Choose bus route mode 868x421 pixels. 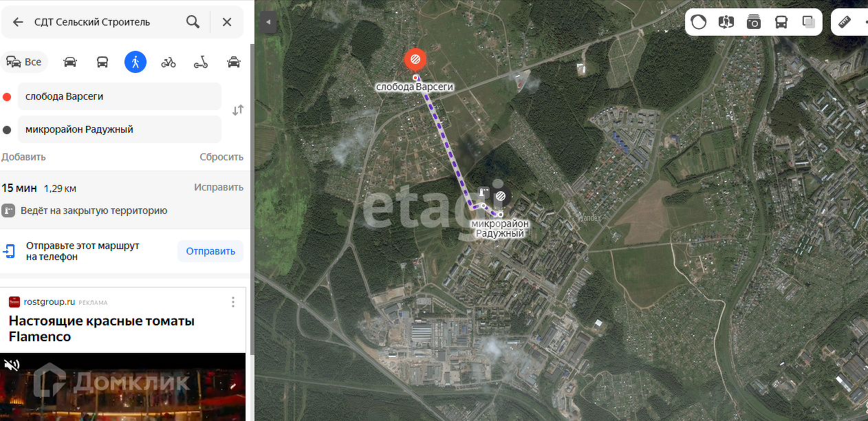tap(102, 62)
